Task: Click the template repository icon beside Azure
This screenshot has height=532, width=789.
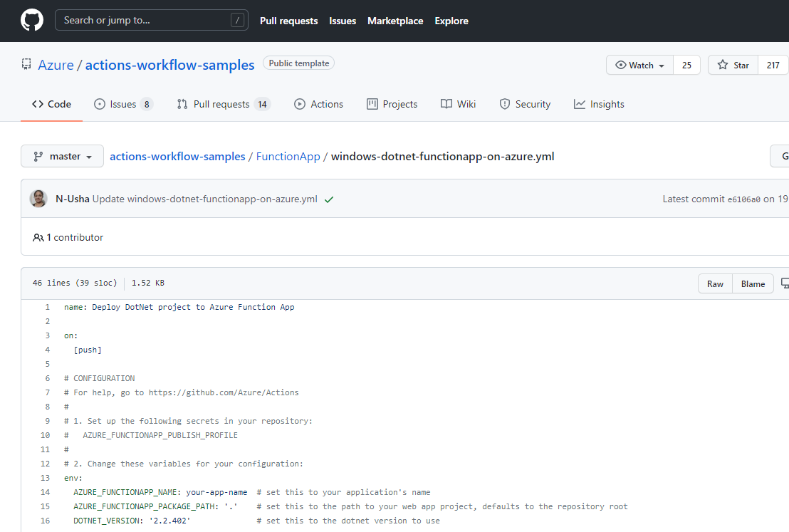Action: (x=26, y=64)
